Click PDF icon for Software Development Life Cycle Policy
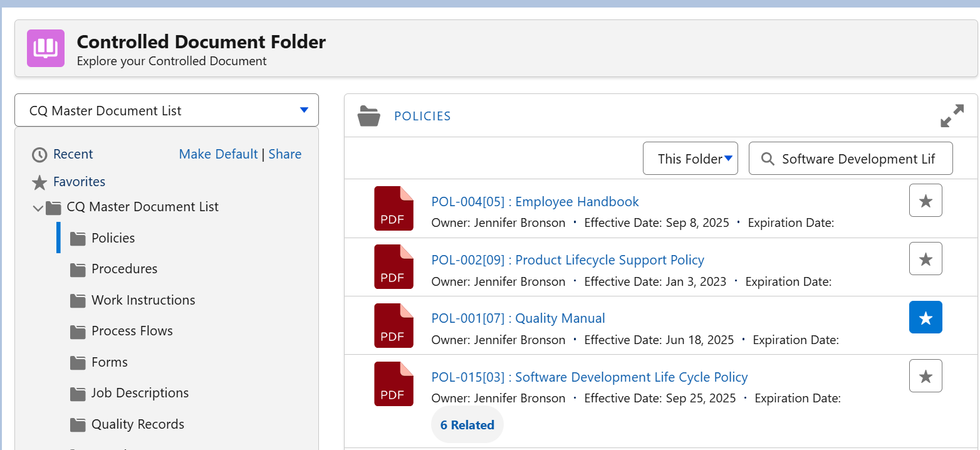This screenshot has width=980, height=450. 394,384
